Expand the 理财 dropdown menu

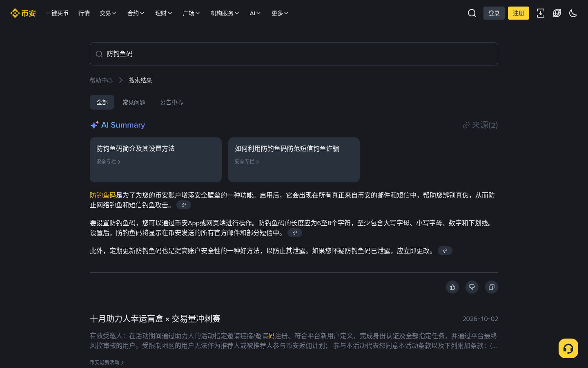click(164, 13)
